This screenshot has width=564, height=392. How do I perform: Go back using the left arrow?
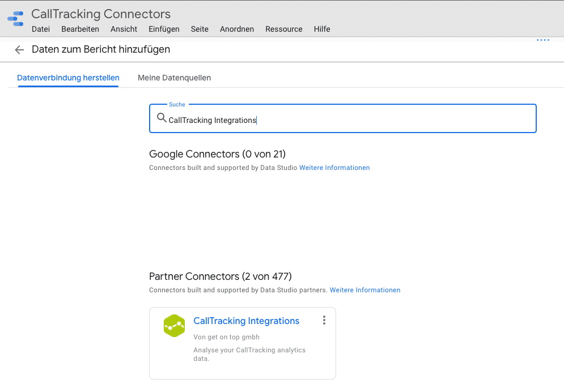[19, 50]
